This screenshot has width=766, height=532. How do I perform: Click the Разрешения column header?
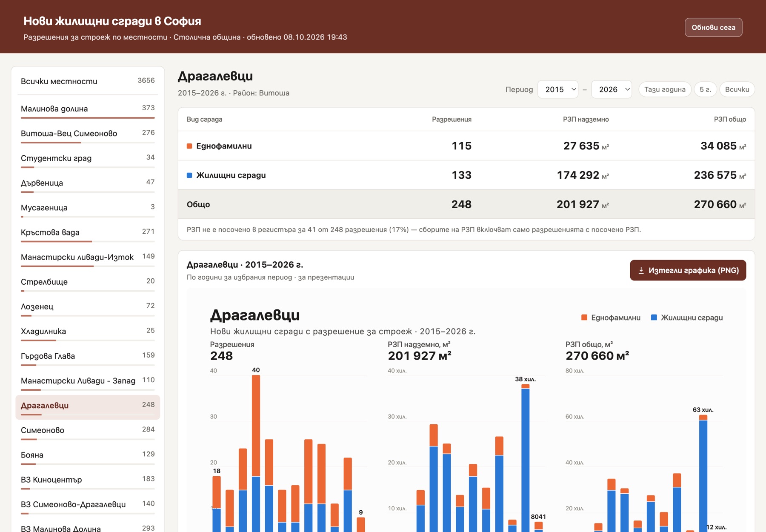click(x=452, y=119)
